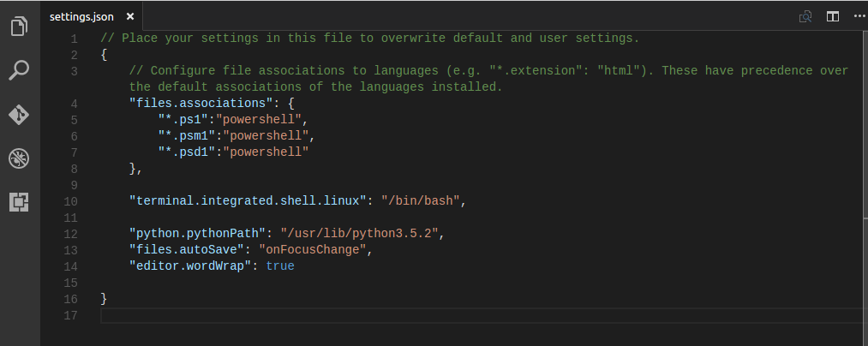Open the Extensions view icon
Image resolution: width=868 pixels, height=346 pixels.
(19, 202)
